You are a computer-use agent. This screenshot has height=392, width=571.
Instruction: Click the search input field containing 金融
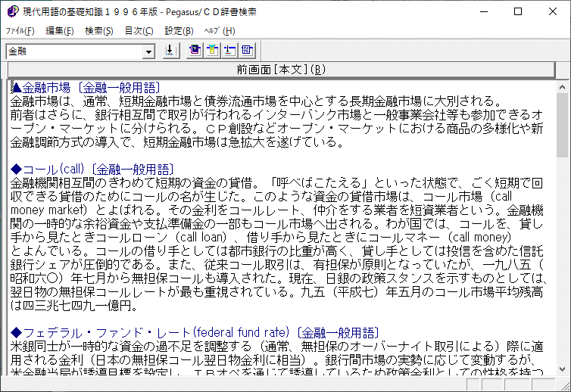[75, 51]
